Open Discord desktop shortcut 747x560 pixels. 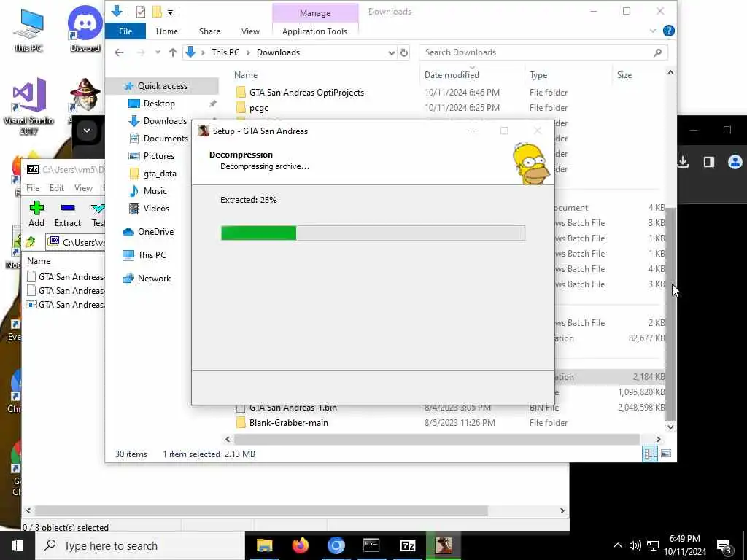(x=85, y=28)
